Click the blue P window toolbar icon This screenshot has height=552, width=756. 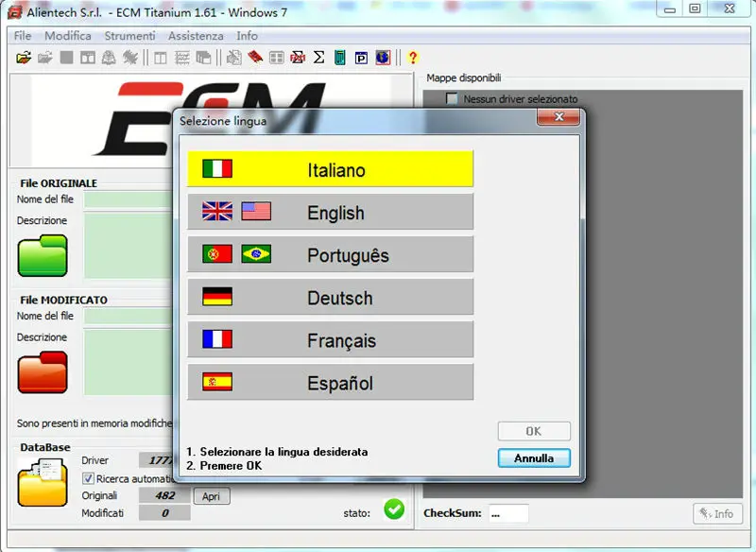coord(361,58)
